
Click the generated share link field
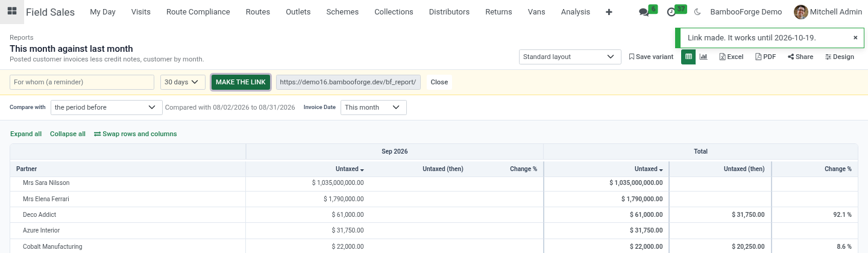[348, 82]
